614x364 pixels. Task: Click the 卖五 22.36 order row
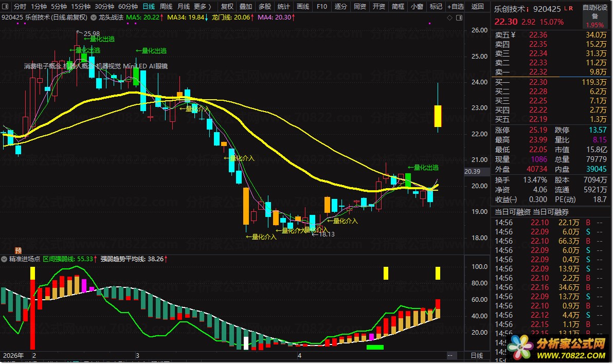click(x=551, y=35)
